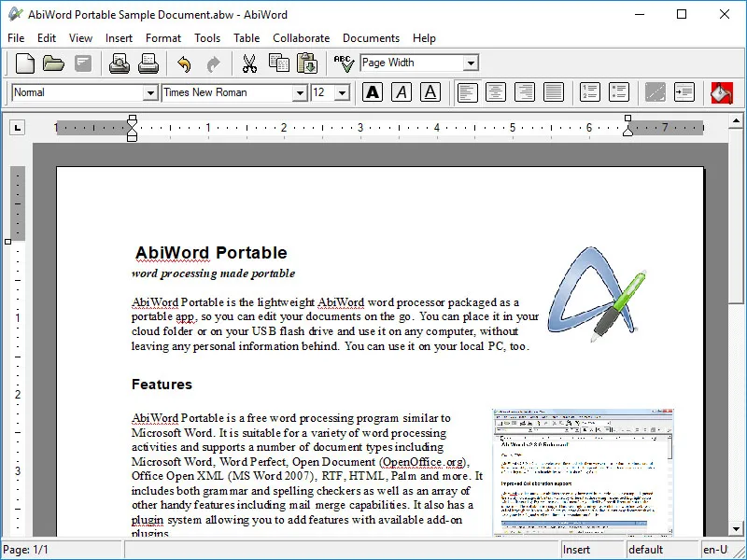Click in the Normal style field
747x560 pixels.
tap(78, 92)
